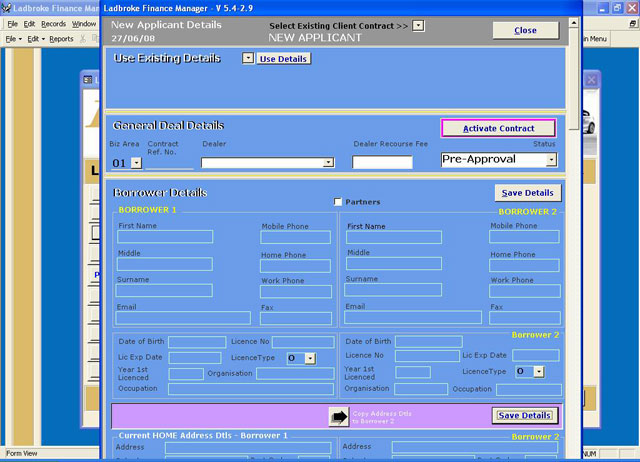Screen dimensions: 640x462
Task: Click Borrower 1 Fax field
Action: (x=296, y=319)
